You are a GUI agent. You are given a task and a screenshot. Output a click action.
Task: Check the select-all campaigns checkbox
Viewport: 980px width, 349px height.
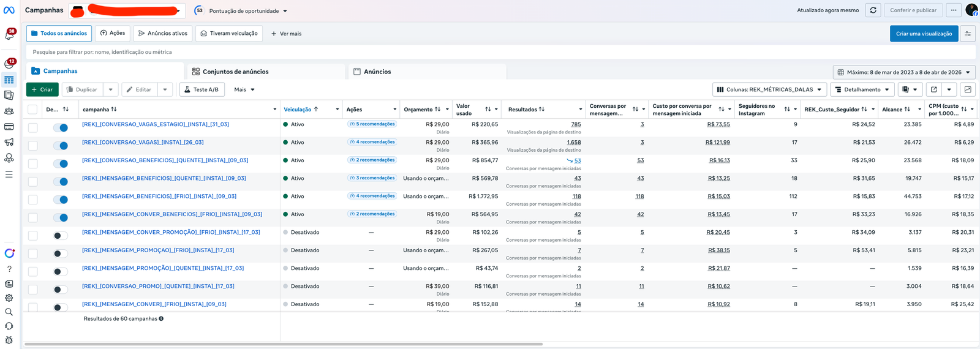coord(32,110)
